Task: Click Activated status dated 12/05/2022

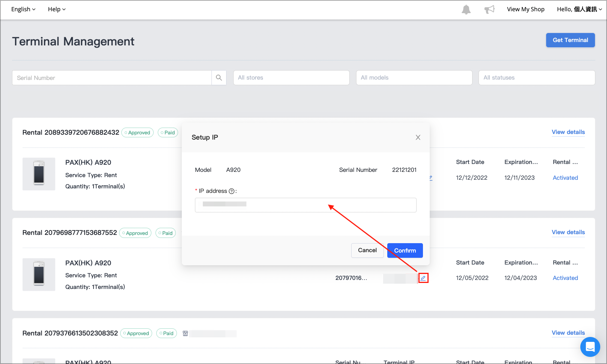Action: (565, 278)
